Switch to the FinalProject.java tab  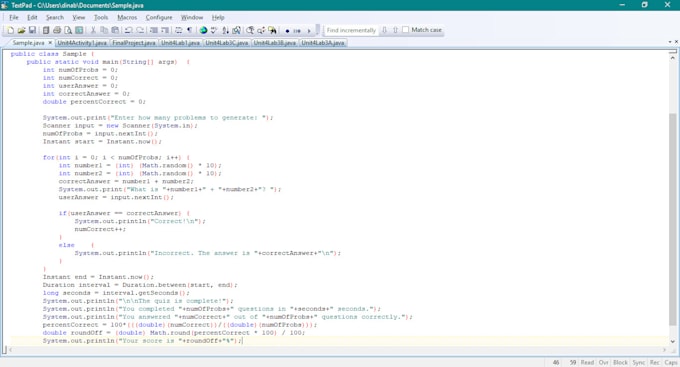click(134, 43)
